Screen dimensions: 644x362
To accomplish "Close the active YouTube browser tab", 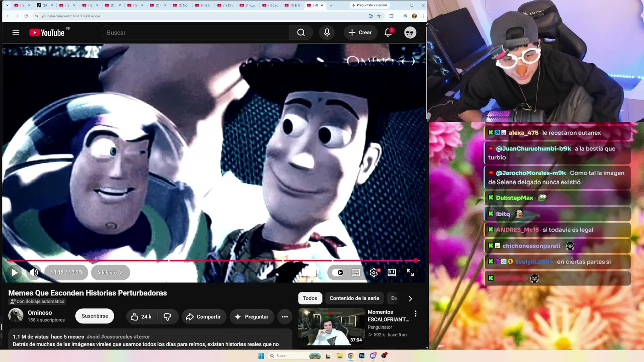I will tap(322, 5).
